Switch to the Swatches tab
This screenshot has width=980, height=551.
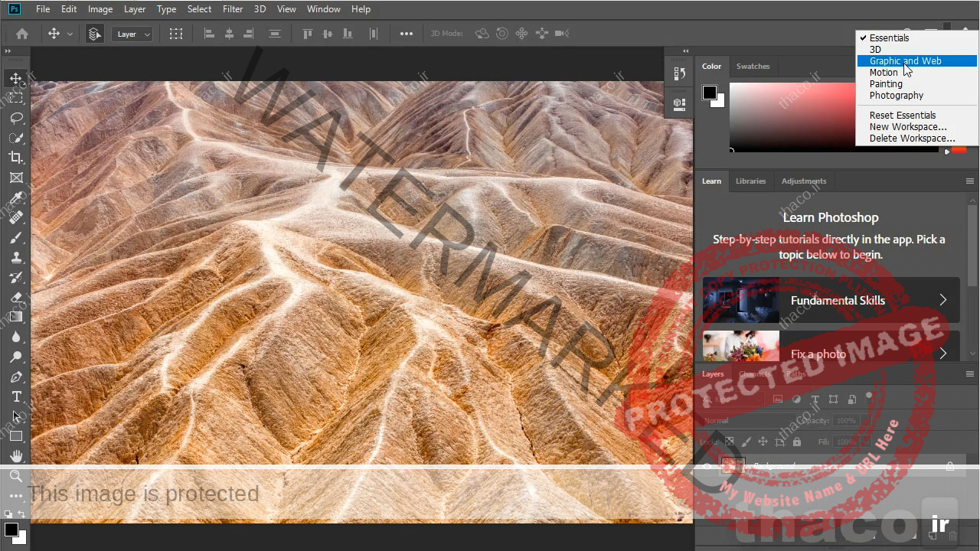point(753,67)
